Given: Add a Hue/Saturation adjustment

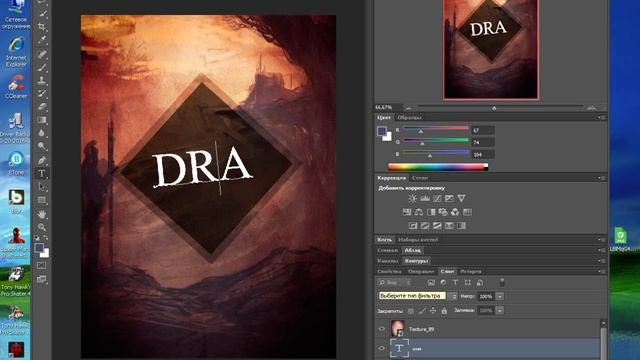Looking at the screenshot, I should pos(407,212).
